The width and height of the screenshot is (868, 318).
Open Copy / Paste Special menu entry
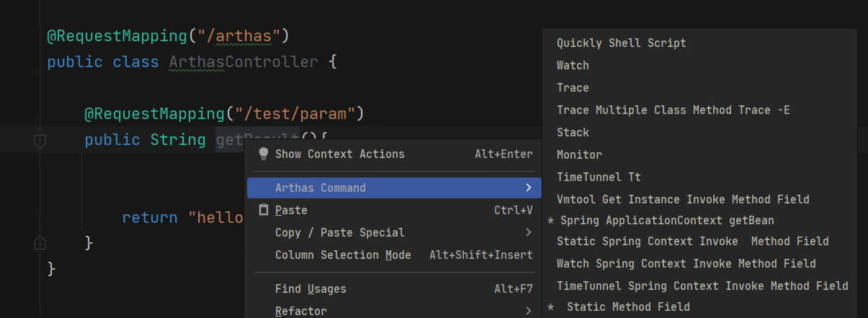(x=394, y=232)
